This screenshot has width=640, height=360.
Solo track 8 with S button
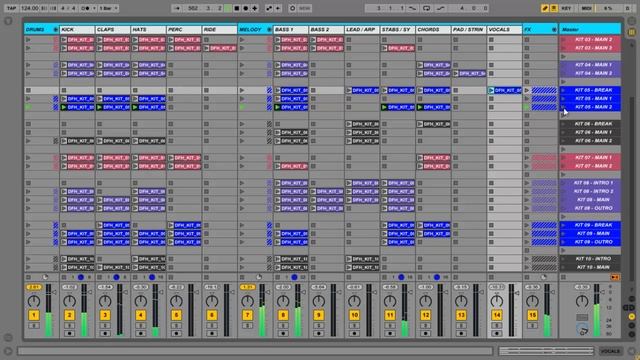coord(283,326)
